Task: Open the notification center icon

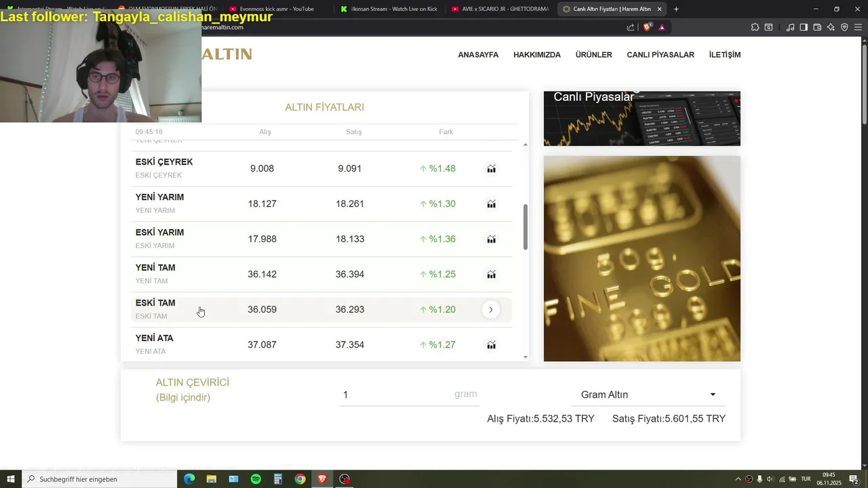Action: (x=854, y=479)
